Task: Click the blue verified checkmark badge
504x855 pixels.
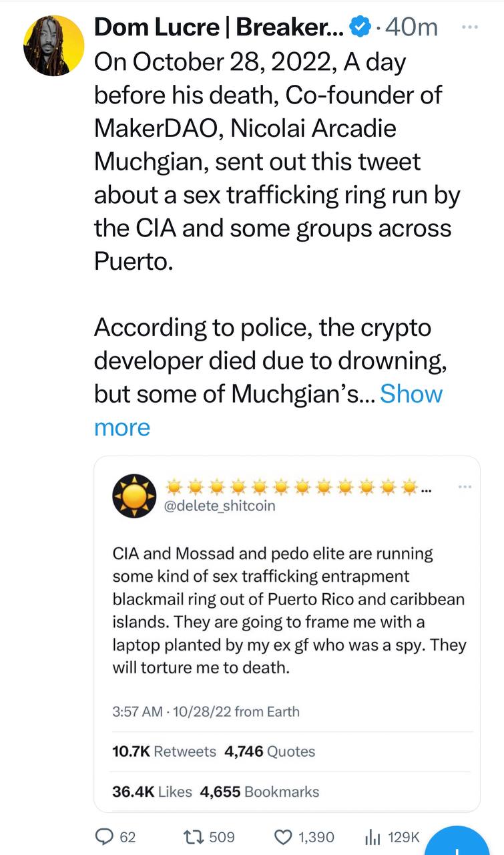Action: (x=360, y=27)
